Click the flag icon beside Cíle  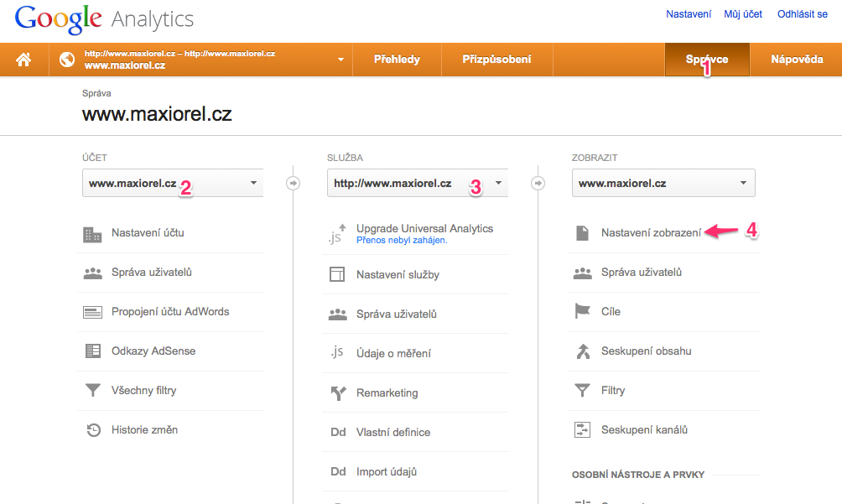(x=583, y=311)
